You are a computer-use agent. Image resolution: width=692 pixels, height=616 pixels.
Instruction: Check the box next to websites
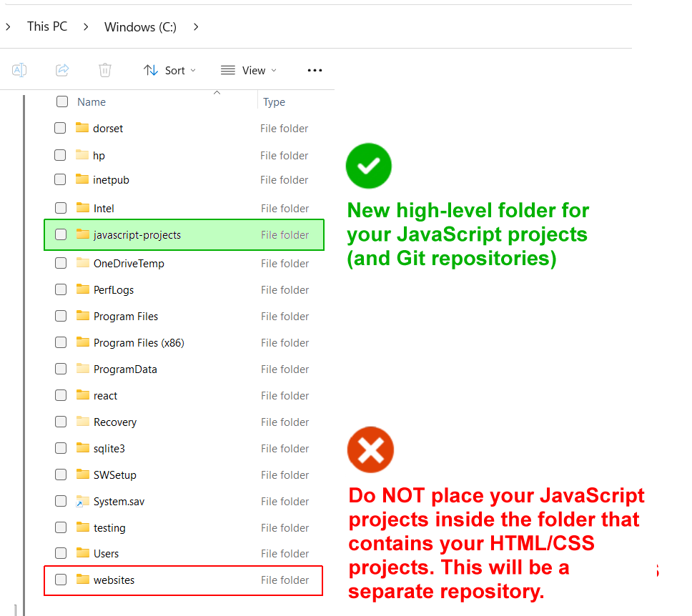click(x=61, y=580)
